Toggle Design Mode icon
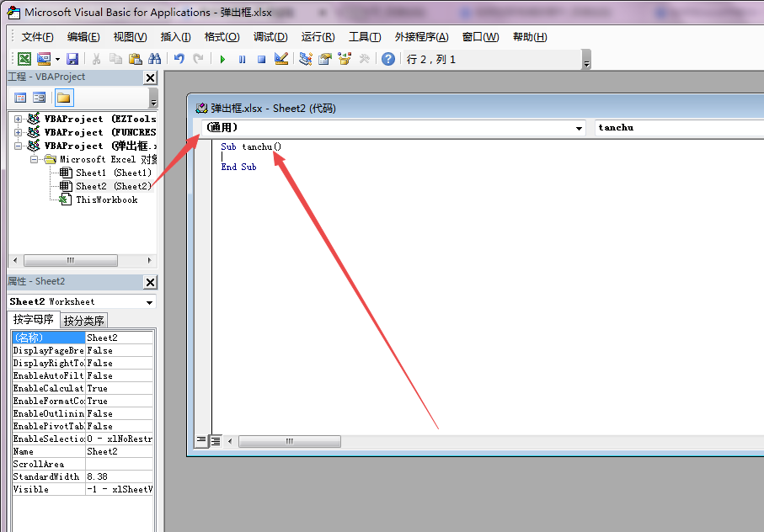 tap(281, 60)
